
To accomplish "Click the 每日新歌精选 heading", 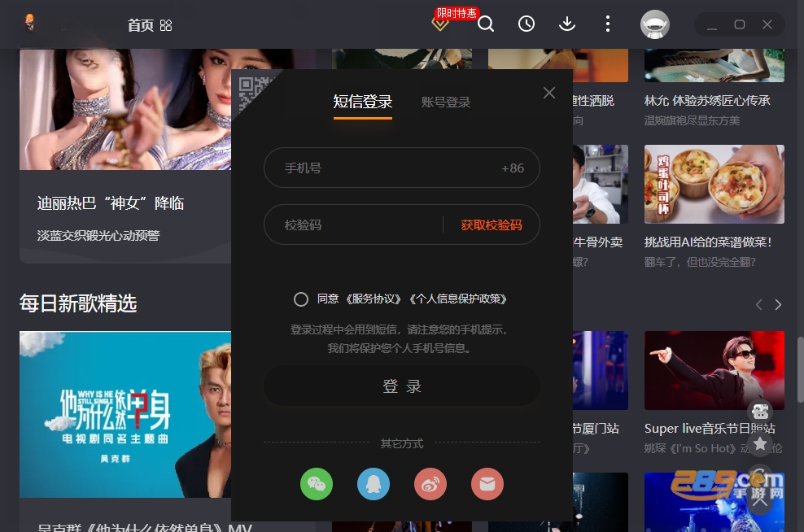I will [78, 303].
